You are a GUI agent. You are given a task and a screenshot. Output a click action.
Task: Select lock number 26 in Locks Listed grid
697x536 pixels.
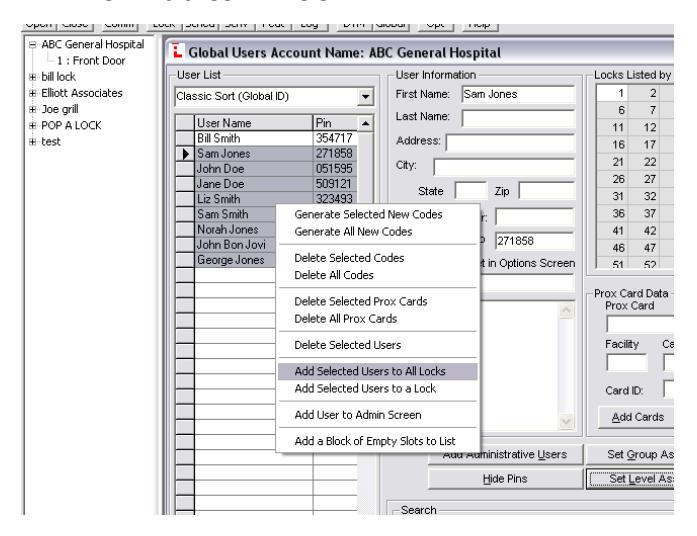pyautogui.click(x=613, y=179)
